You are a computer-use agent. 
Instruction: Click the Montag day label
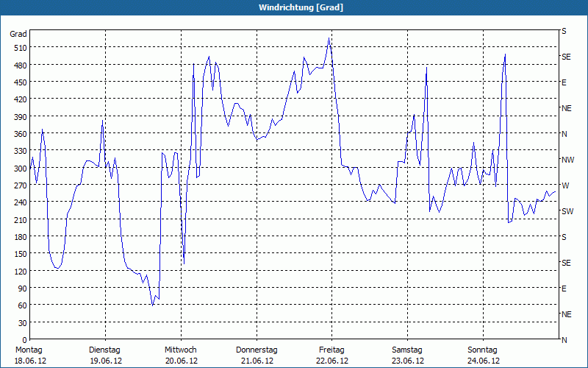pos(29,350)
